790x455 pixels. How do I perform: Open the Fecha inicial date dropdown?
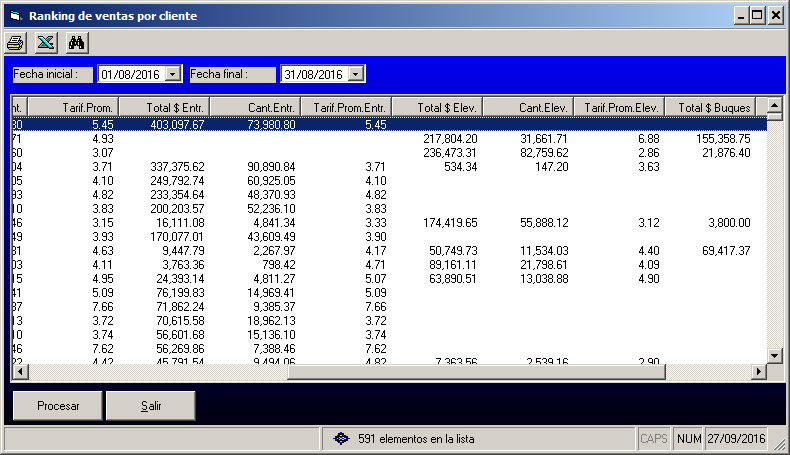click(173, 74)
